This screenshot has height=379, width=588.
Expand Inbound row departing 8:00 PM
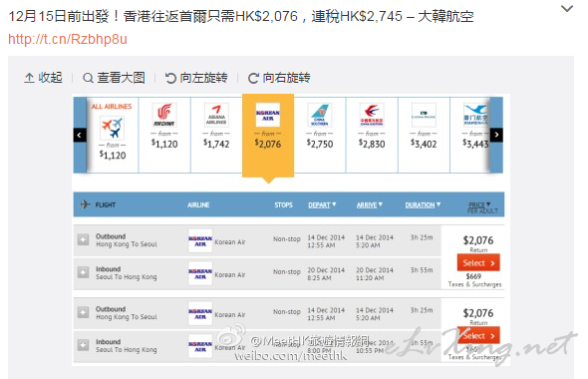tap(84, 345)
